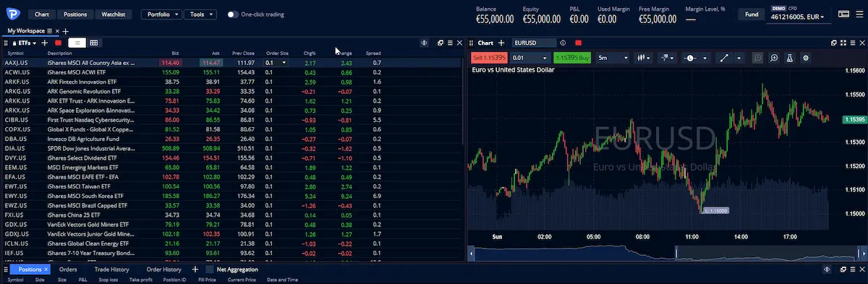Click the Sell 1.15395 button

click(x=489, y=58)
